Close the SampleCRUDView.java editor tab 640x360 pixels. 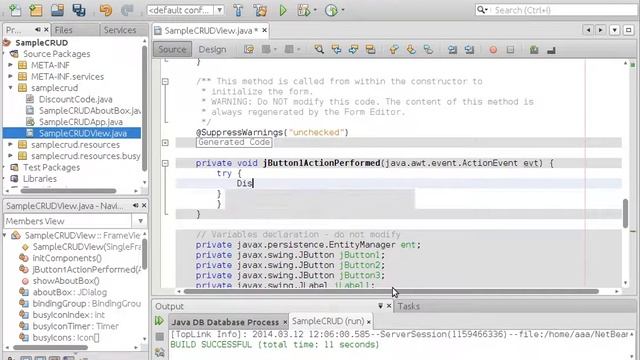[264, 30]
